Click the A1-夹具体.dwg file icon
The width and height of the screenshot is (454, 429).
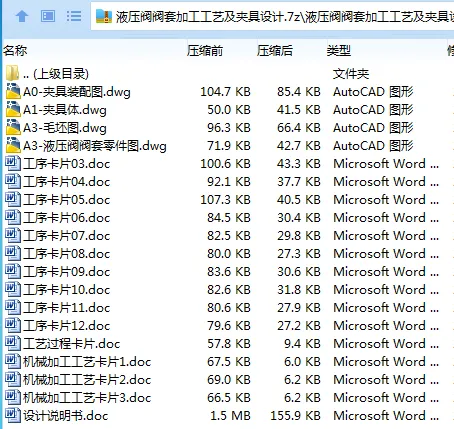coord(13,109)
